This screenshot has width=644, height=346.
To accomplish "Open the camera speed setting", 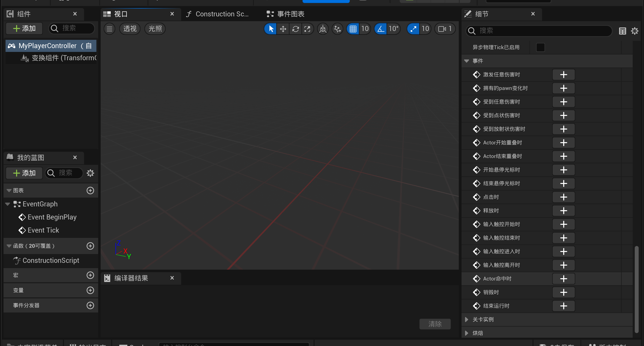I will tap(445, 29).
